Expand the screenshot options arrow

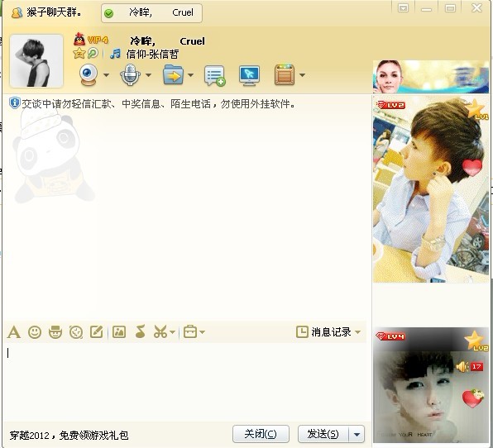coord(173,332)
